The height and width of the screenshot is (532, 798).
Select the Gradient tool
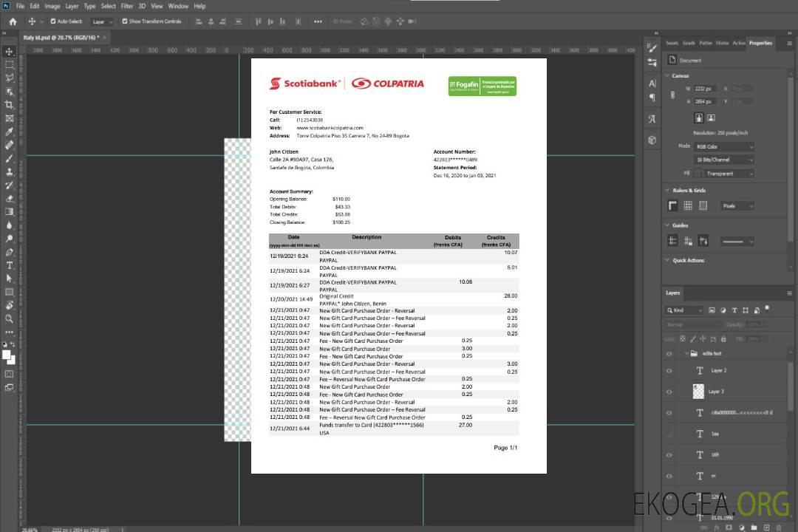(x=9, y=212)
